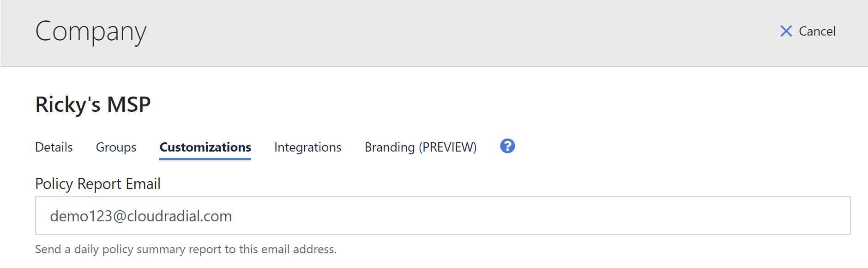868x268 pixels.
Task: Select the Customizations tab
Action: point(205,147)
